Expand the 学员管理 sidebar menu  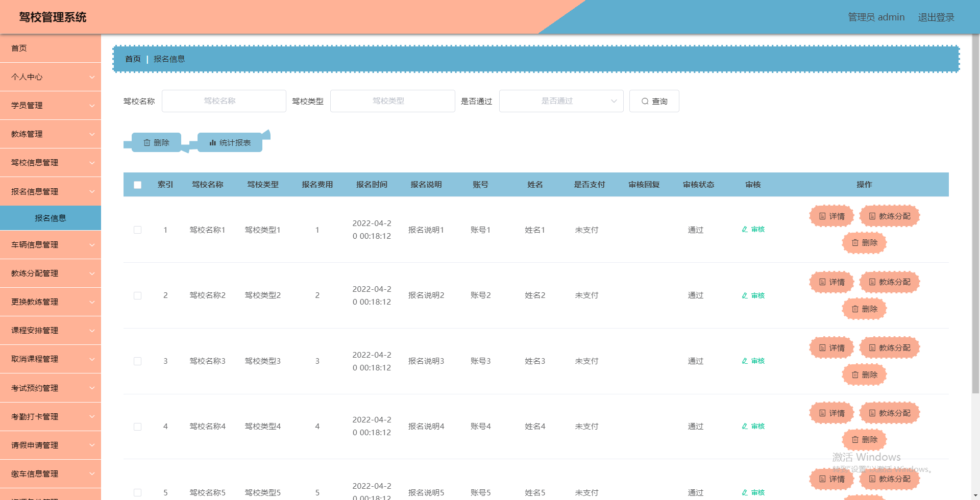point(51,105)
